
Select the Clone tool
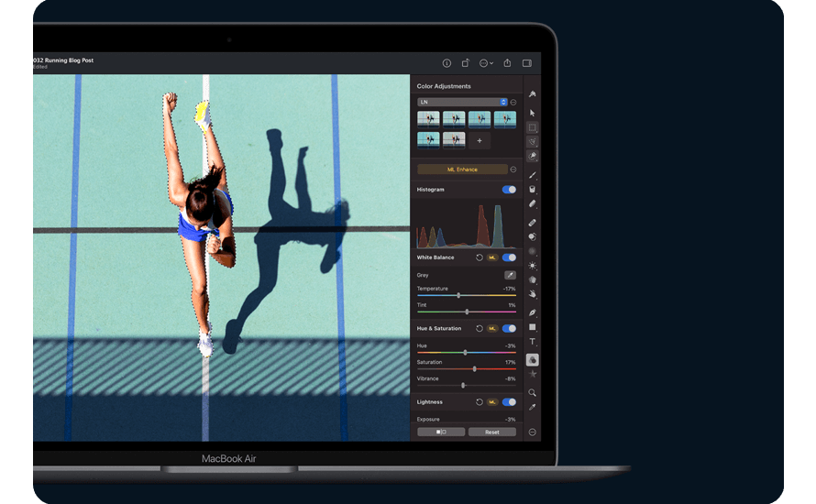tap(533, 236)
